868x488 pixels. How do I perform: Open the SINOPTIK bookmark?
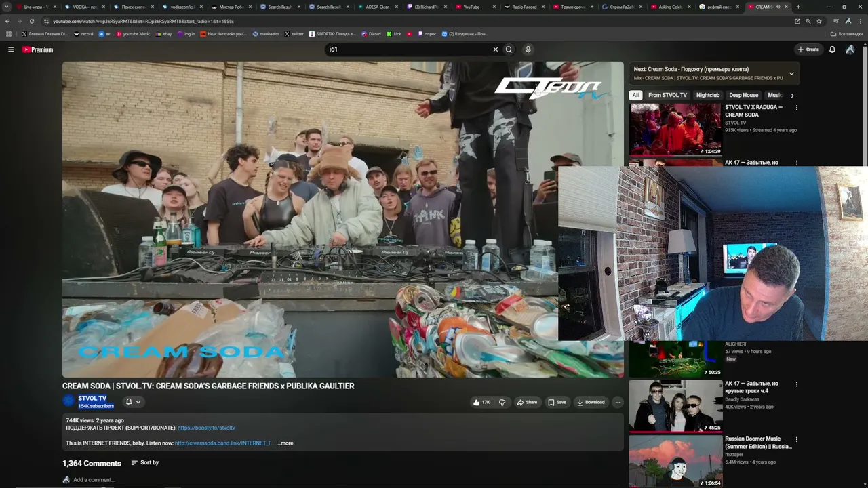[332, 34]
